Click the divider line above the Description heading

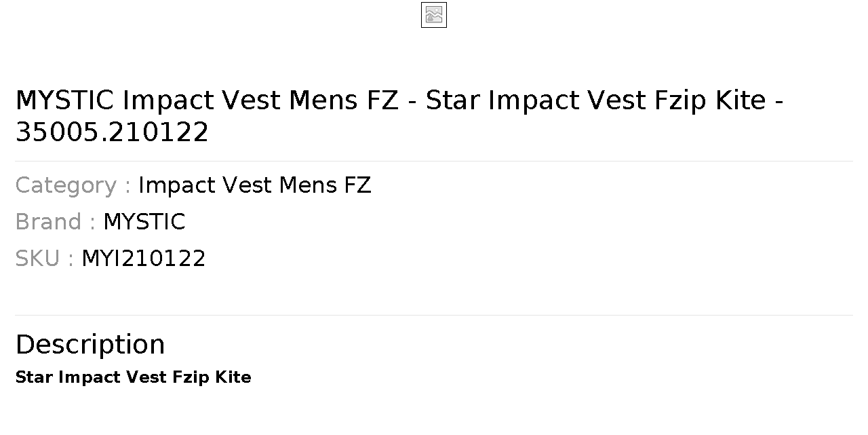pyautogui.click(x=434, y=315)
